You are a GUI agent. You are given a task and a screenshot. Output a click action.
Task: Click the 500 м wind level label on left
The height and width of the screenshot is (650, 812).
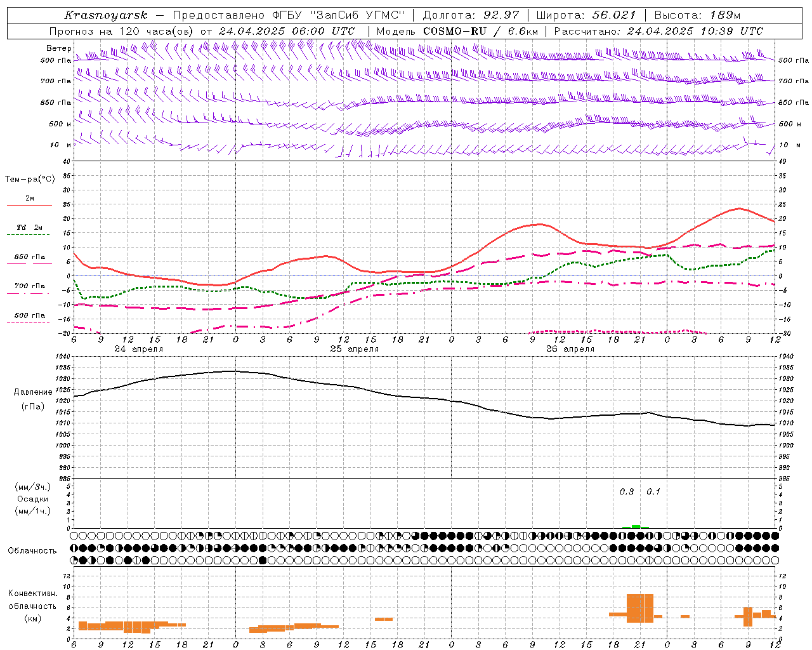pyautogui.click(x=60, y=124)
